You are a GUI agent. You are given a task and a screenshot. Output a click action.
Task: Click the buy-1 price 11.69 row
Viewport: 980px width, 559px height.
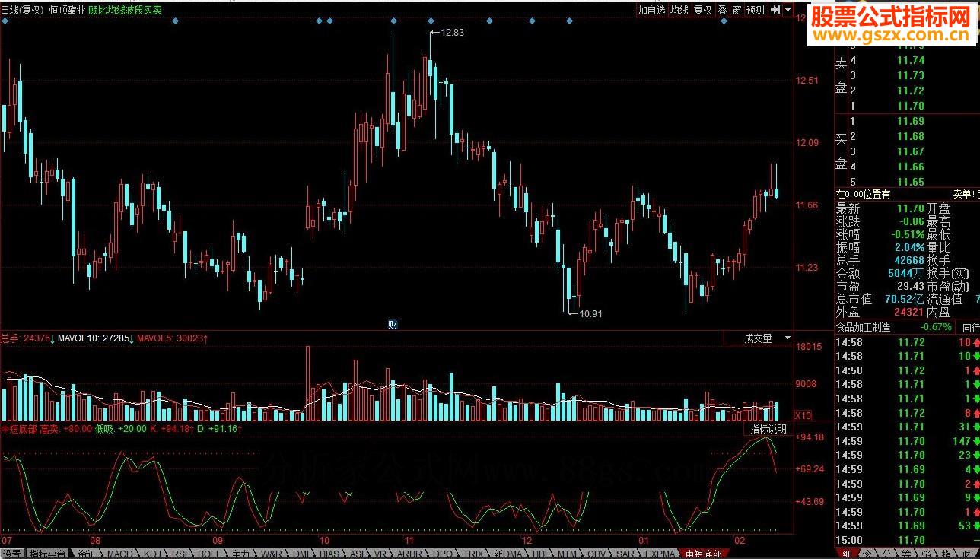[908, 121]
